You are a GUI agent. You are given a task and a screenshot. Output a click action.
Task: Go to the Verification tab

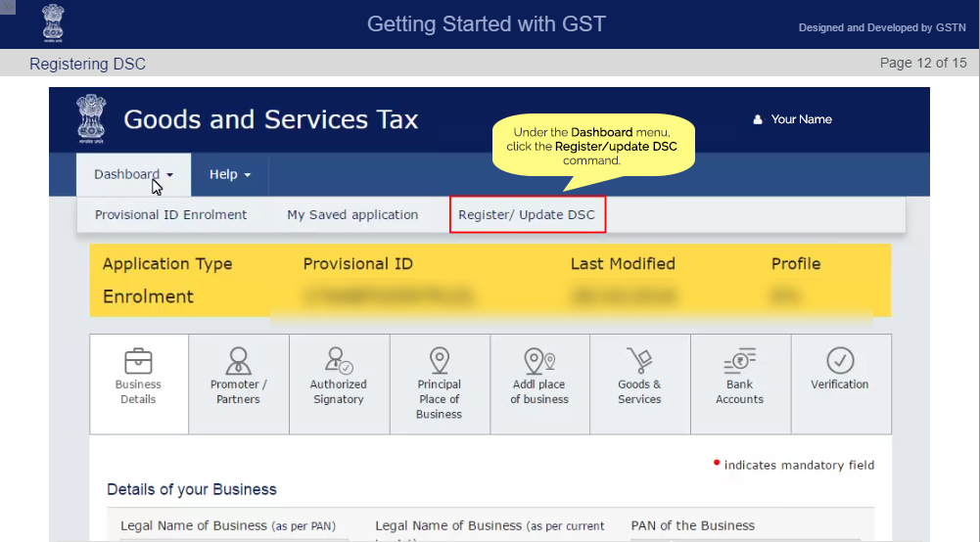coord(841,384)
